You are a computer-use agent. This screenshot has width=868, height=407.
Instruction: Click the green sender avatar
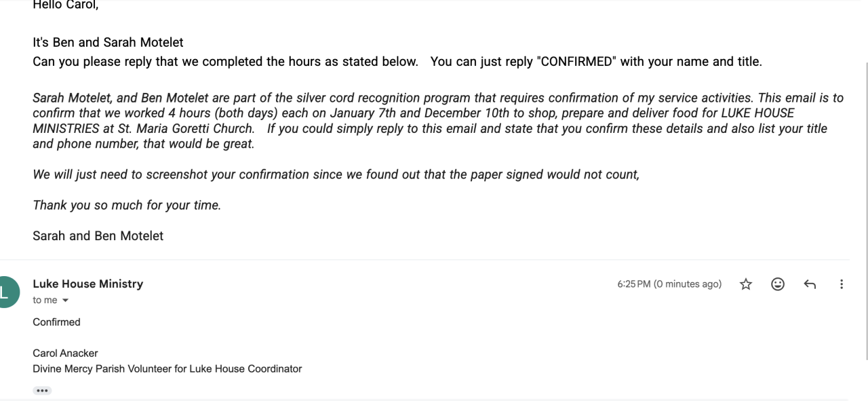coord(5,292)
